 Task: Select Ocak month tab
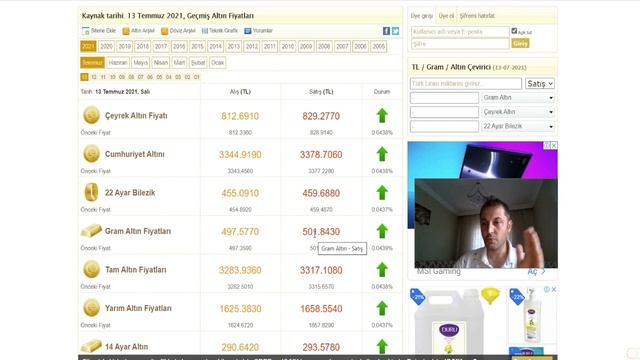[218, 62]
